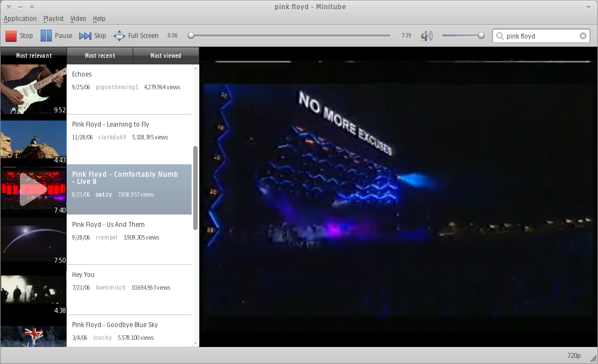Click the date 9/25/06 text
Viewport: 598px width, 364px height.
pos(81,88)
